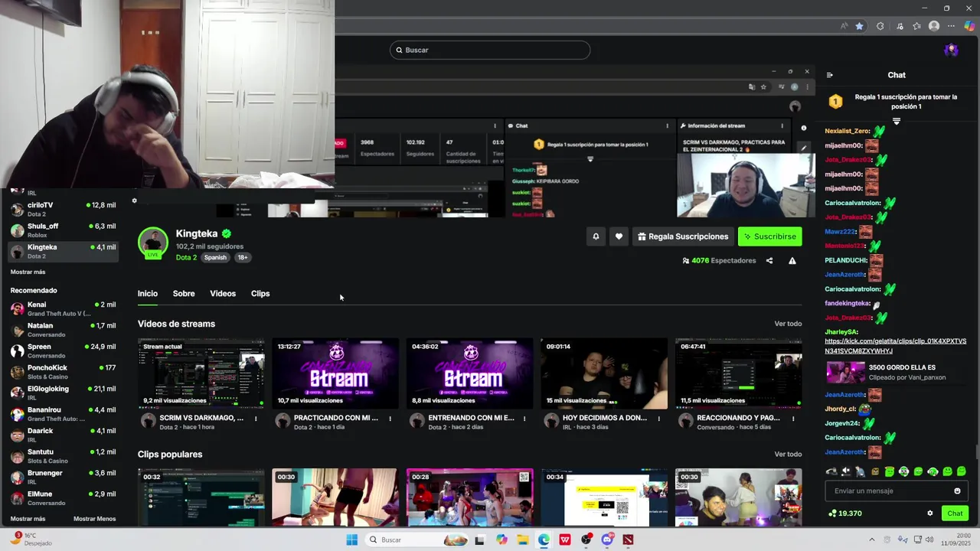Click the green Suscribirse button
The width and height of the screenshot is (980, 551).
point(769,236)
